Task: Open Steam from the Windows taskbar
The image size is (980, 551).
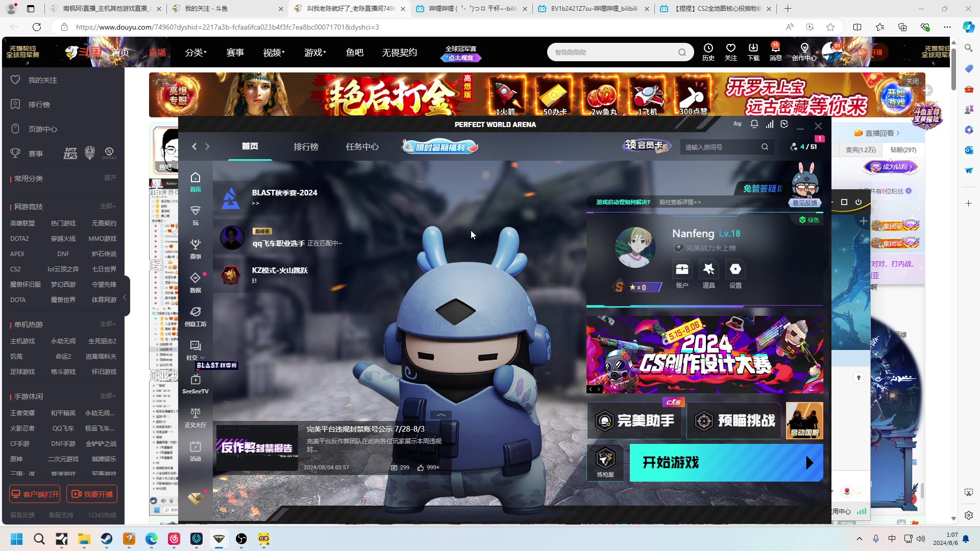Action: [107, 539]
